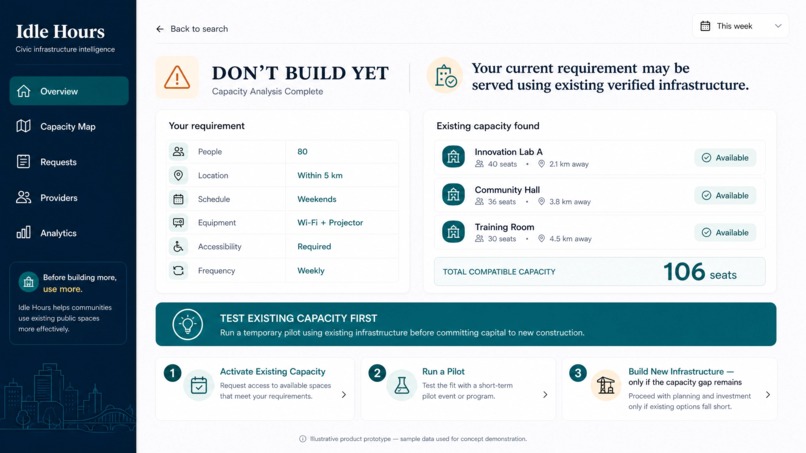Click the verified building checkmark icon
The height and width of the screenshot is (453, 806).
(x=445, y=76)
